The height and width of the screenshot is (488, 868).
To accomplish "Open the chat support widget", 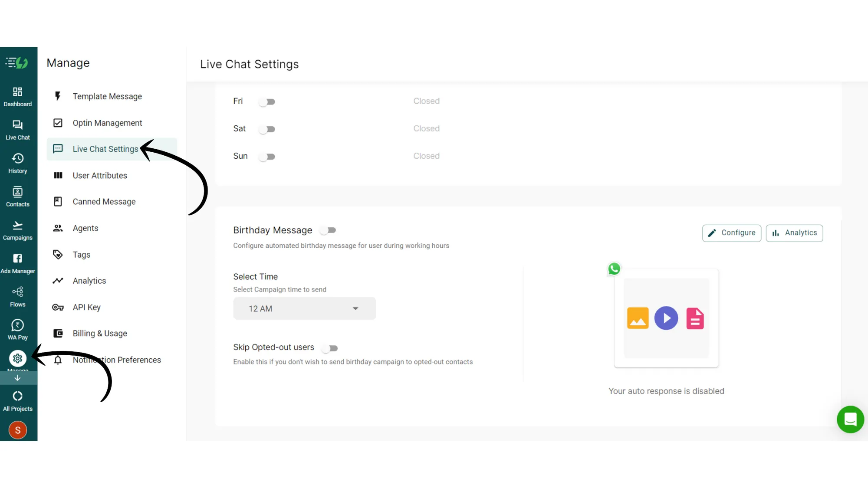I will coord(850,419).
